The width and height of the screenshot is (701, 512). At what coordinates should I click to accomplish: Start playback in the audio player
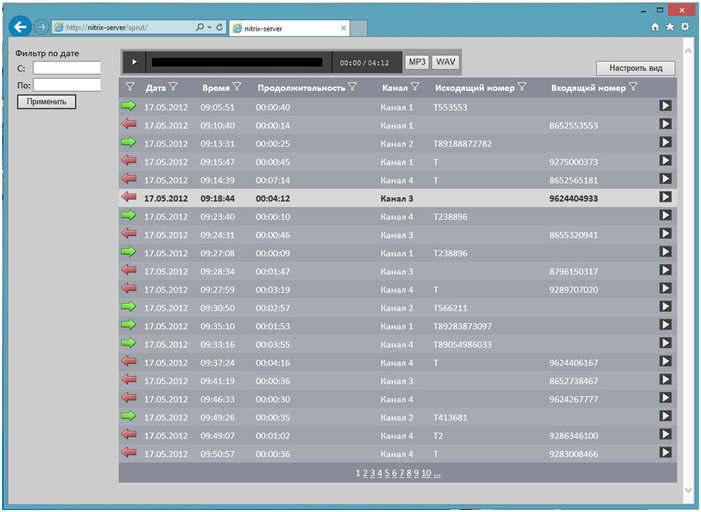(x=134, y=62)
